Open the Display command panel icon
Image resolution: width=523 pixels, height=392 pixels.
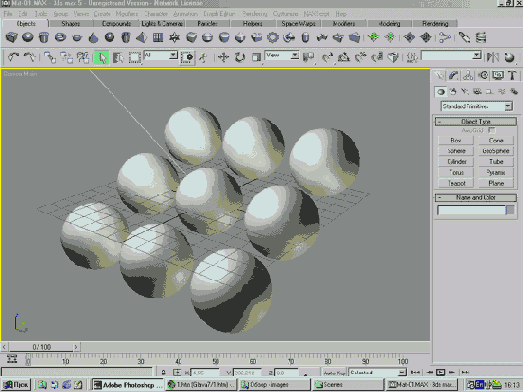(498, 76)
